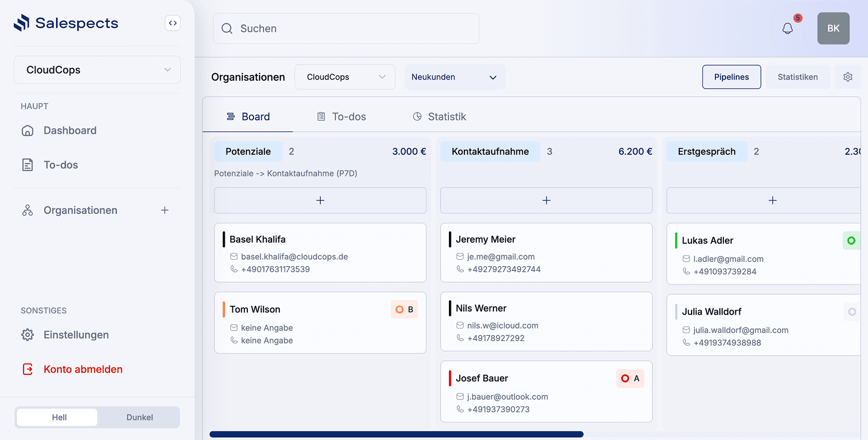Click the Salespects logo
The width and height of the screenshot is (868, 440).
pyautogui.click(x=66, y=23)
